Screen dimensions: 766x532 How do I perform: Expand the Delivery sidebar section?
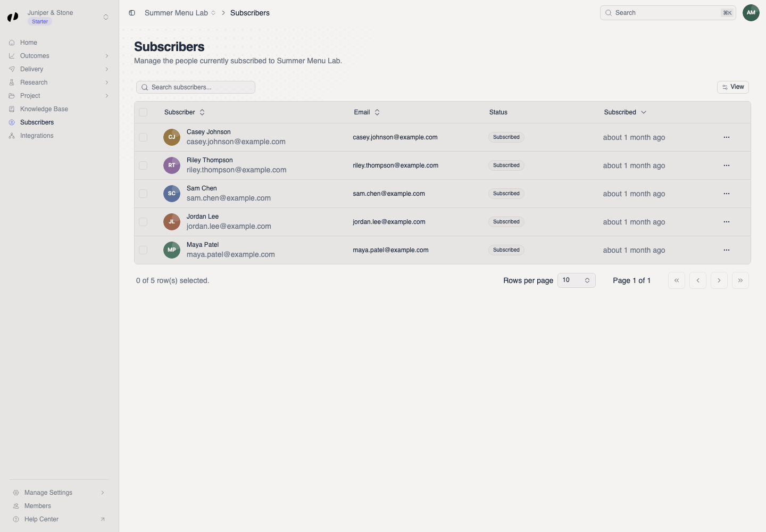click(59, 69)
